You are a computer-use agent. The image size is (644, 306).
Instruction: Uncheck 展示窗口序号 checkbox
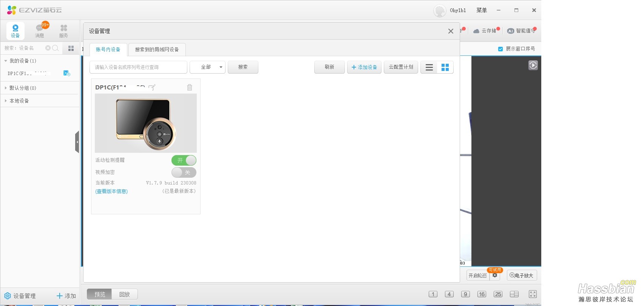[500, 49]
